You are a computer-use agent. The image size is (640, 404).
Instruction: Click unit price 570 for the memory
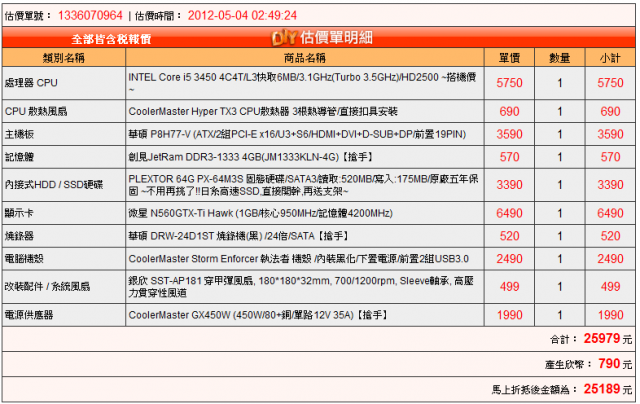coord(509,157)
